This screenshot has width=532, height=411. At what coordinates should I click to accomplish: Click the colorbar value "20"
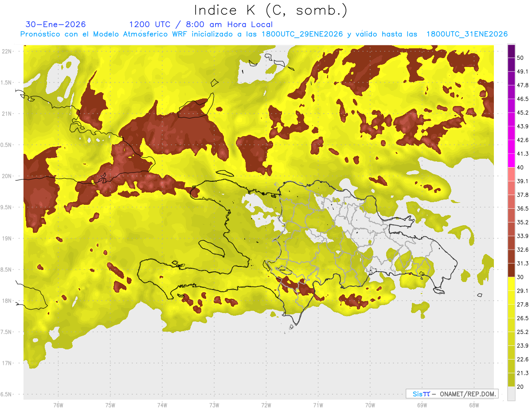pos(520,387)
